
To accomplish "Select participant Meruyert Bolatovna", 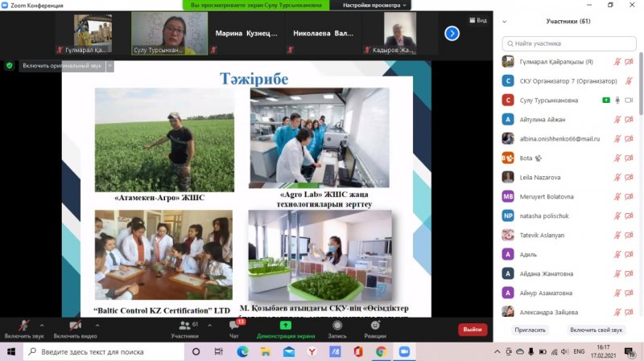I will click(x=569, y=196).
